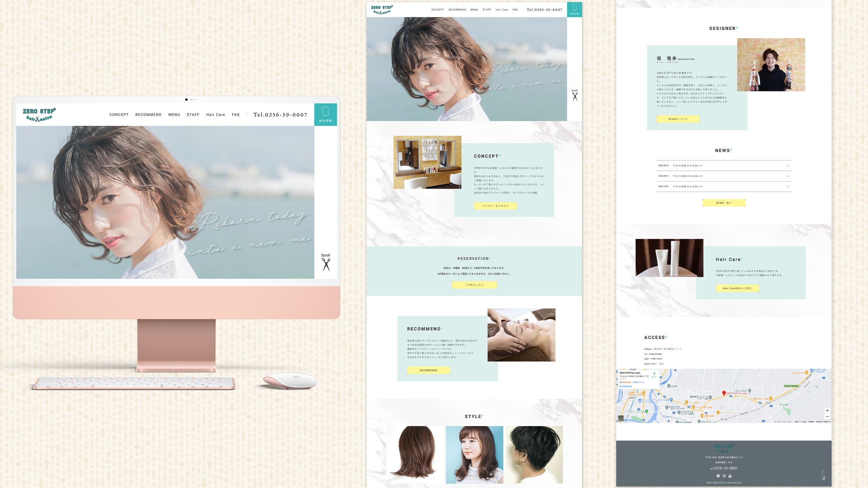This screenshot has width=868, height=488.
Task: Click the Top back-to-top link in the footer
Action: [x=823, y=476]
